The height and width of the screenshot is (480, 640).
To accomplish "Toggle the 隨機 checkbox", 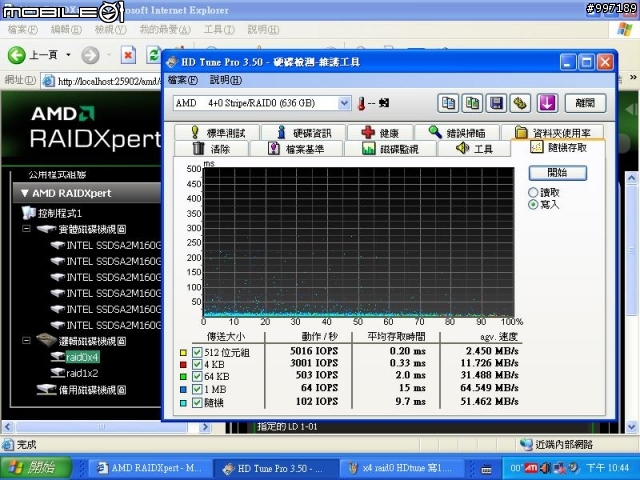I will click(197, 403).
